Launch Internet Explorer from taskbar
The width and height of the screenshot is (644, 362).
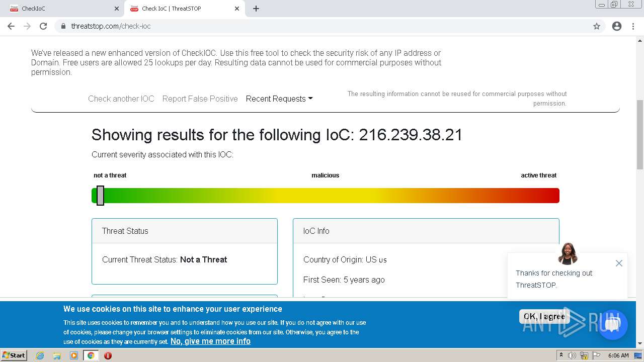pyautogui.click(x=40, y=355)
